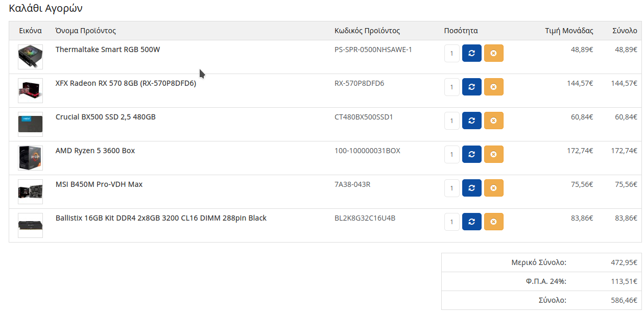
Task: Remove Ballistix 16GB Kit from cart
Action: (x=493, y=222)
